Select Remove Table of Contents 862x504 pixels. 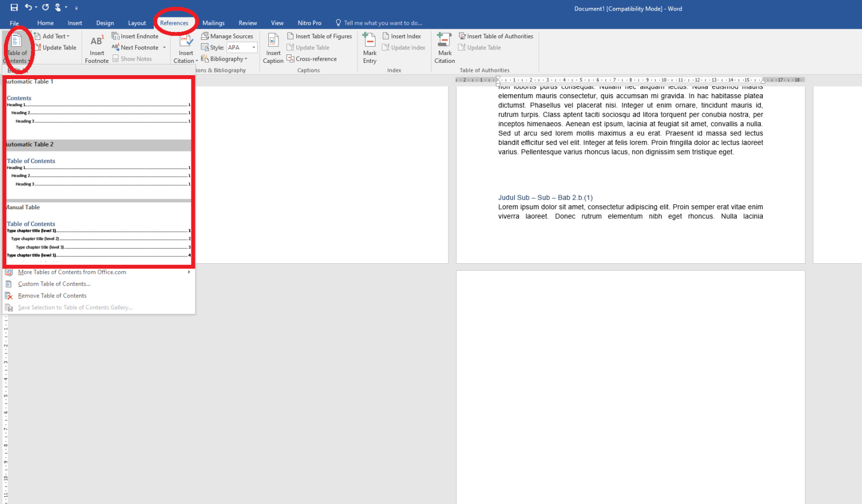click(x=52, y=296)
